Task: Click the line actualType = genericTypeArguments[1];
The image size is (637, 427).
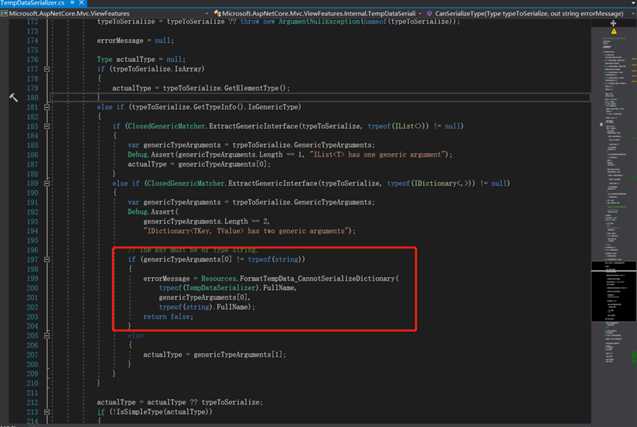Action: coord(214,355)
